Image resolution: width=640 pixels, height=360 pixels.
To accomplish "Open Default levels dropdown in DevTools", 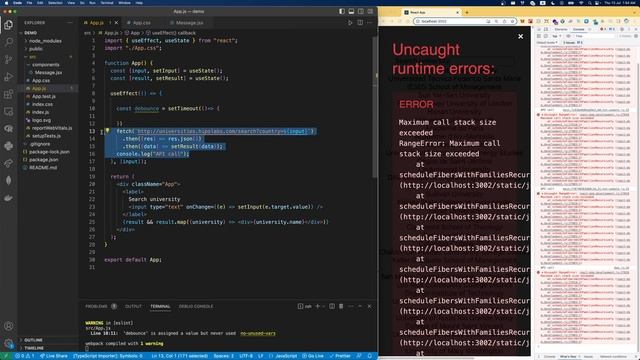I will coord(547,42).
